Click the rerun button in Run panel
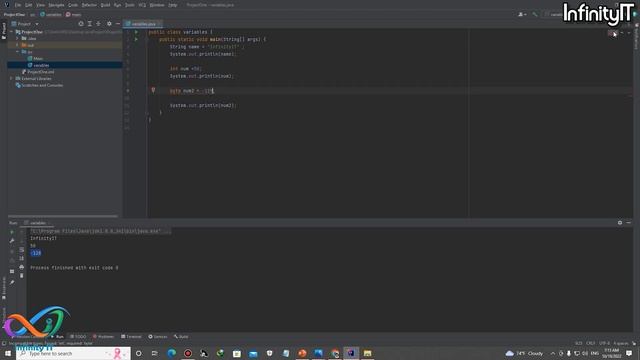Screen dimensions: 640x360 tap(12, 232)
